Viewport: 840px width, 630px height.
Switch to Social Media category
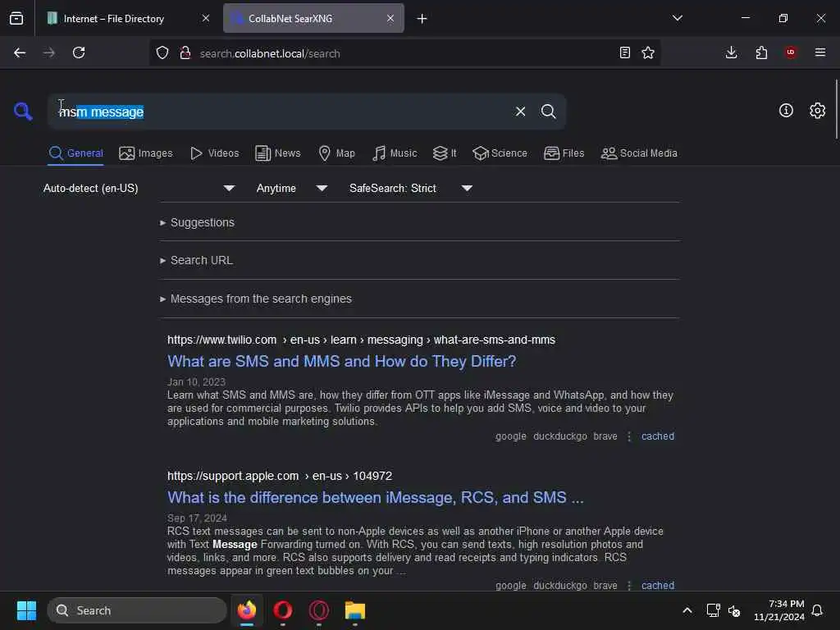pos(639,153)
